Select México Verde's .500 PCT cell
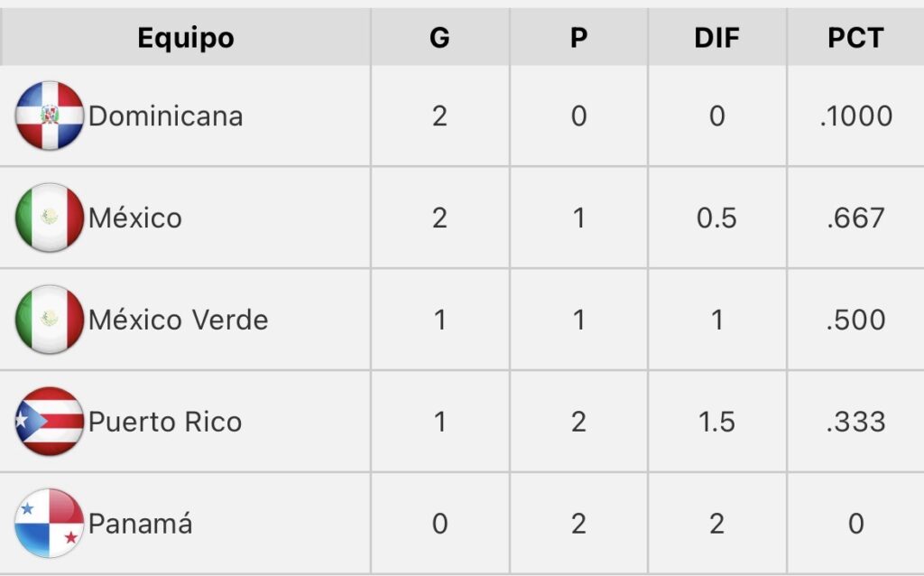This screenshot has height=576, width=924. 856,320
